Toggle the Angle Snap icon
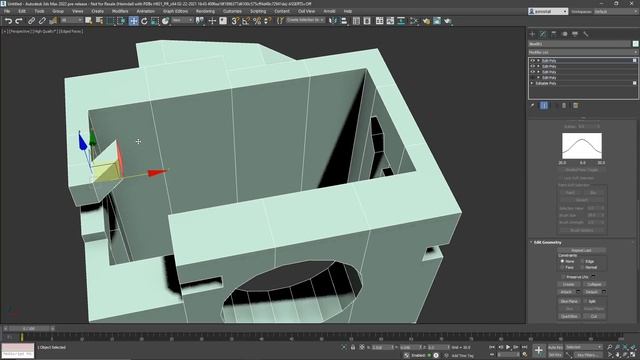 [246, 21]
